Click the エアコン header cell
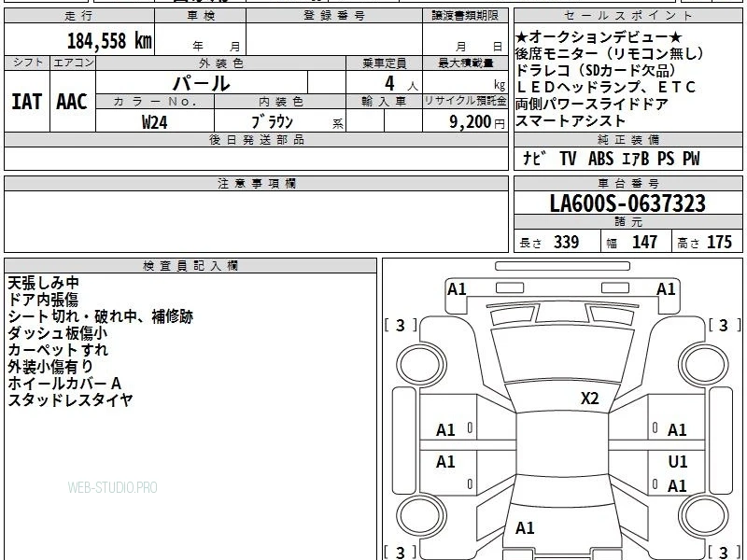Viewport: 747px width, 560px height. tap(73, 63)
